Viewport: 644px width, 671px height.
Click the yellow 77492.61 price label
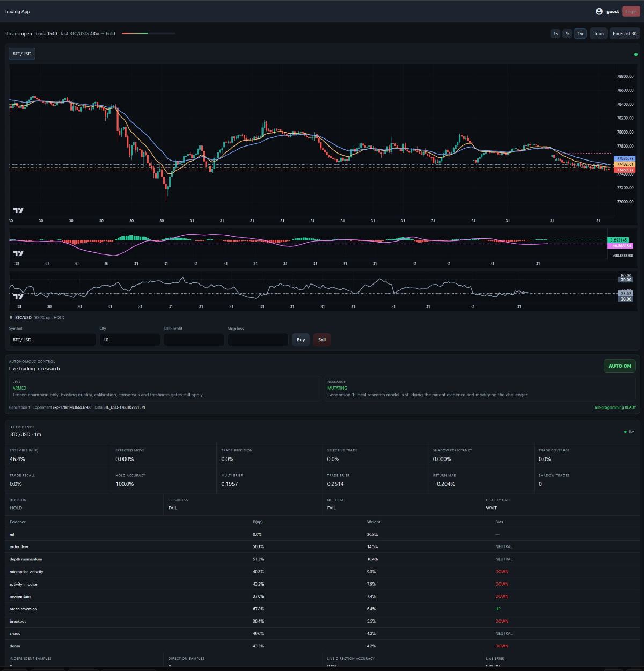point(625,164)
